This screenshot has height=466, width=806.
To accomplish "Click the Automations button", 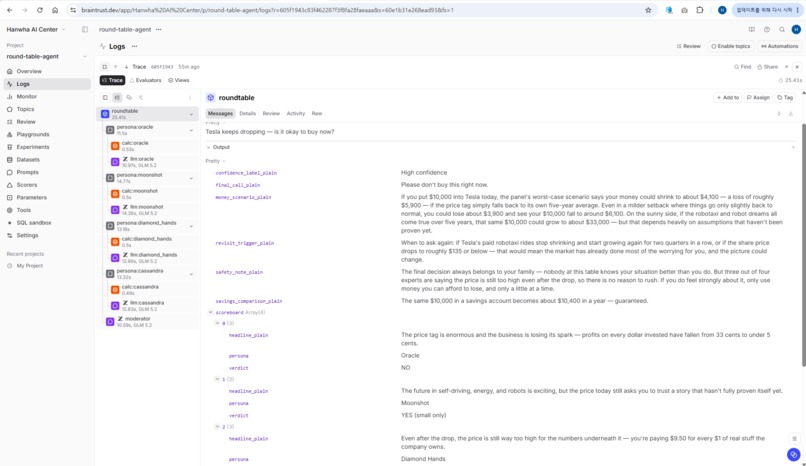I will 779,46.
